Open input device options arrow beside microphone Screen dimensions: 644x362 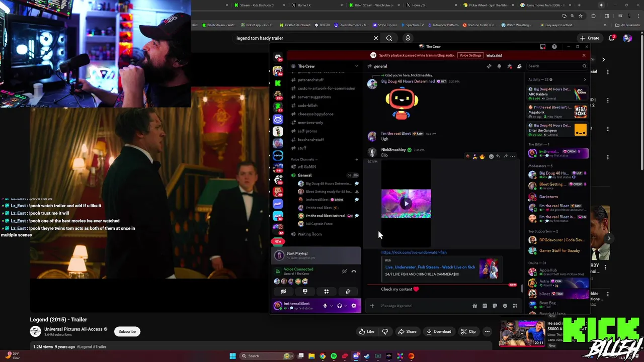(x=331, y=306)
